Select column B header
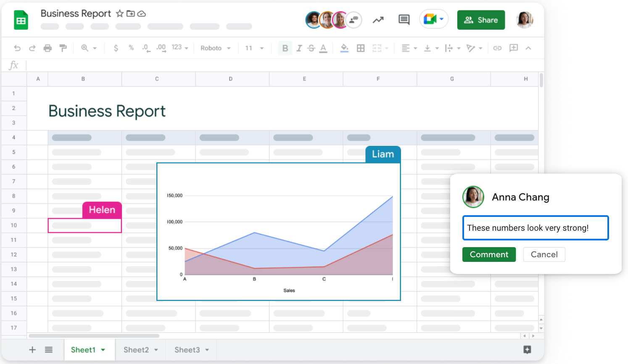Image resolution: width=628 pixels, height=364 pixels. 84,79
